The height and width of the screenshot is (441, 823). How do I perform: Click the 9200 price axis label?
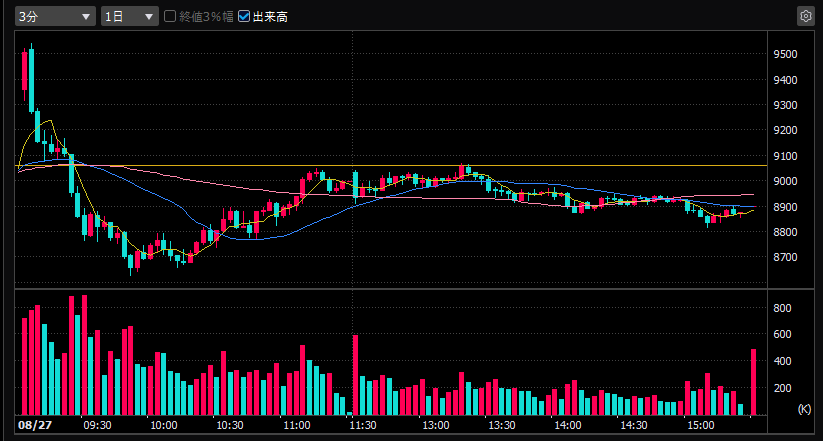click(785, 130)
